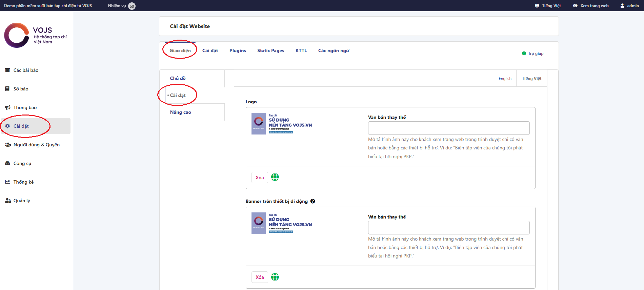644x290 pixels.
Task: Click Xóa button under Logo
Action: point(260,178)
